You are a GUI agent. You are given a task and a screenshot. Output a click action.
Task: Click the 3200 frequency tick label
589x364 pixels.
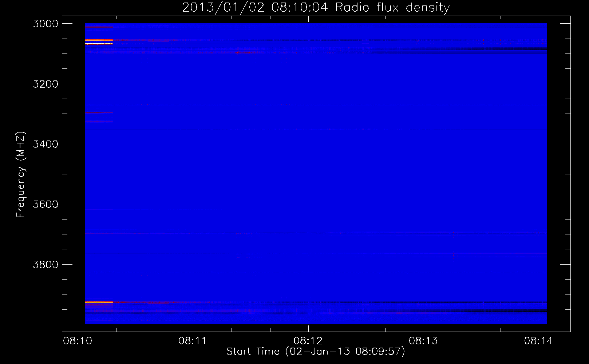[x=46, y=84]
